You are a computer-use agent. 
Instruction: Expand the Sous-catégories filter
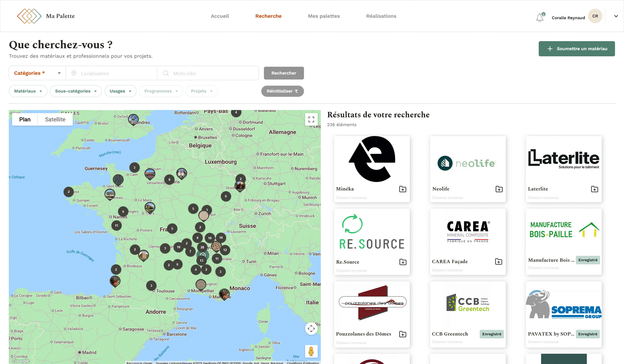(x=76, y=91)
